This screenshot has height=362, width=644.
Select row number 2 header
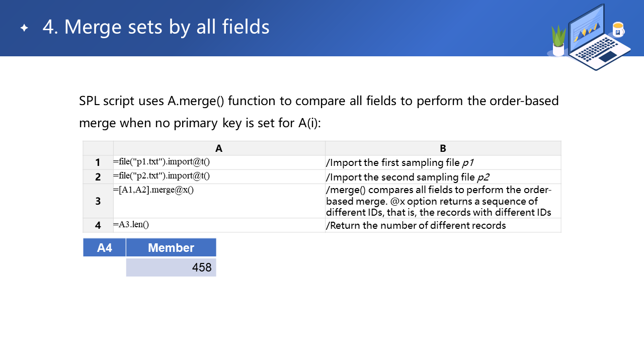(98, 177)
